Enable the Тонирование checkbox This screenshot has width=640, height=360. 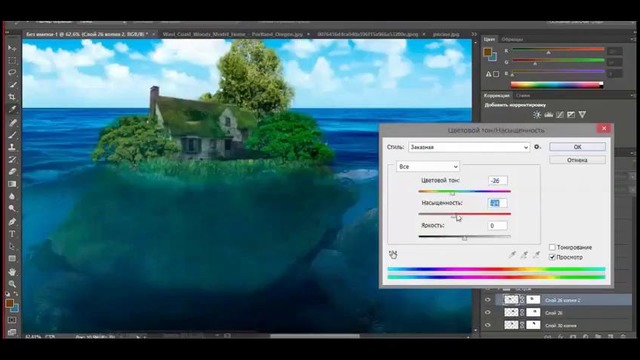tap(552, 247)
